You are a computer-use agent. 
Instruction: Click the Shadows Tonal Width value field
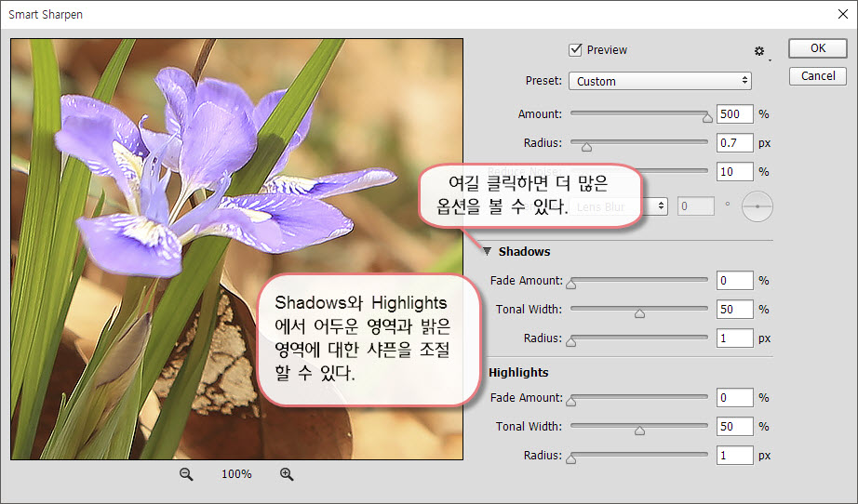[x=735, y=310]
